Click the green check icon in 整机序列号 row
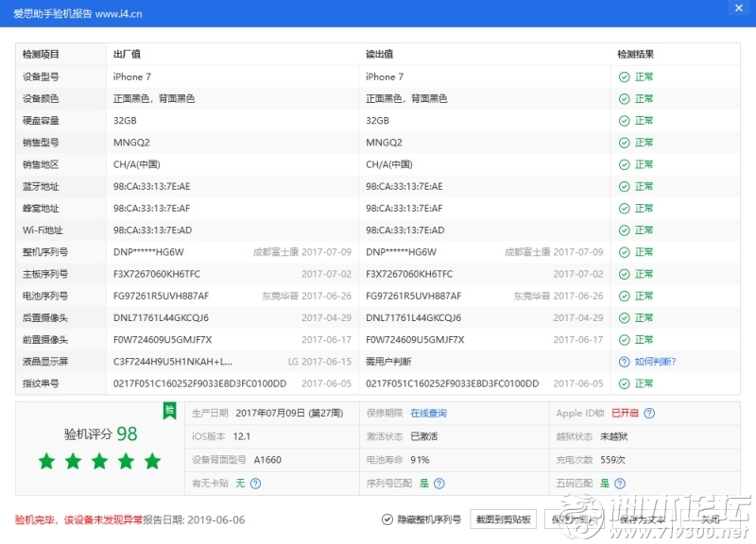The width and height of the screenshot is (756, 544). tap(624, 252)
